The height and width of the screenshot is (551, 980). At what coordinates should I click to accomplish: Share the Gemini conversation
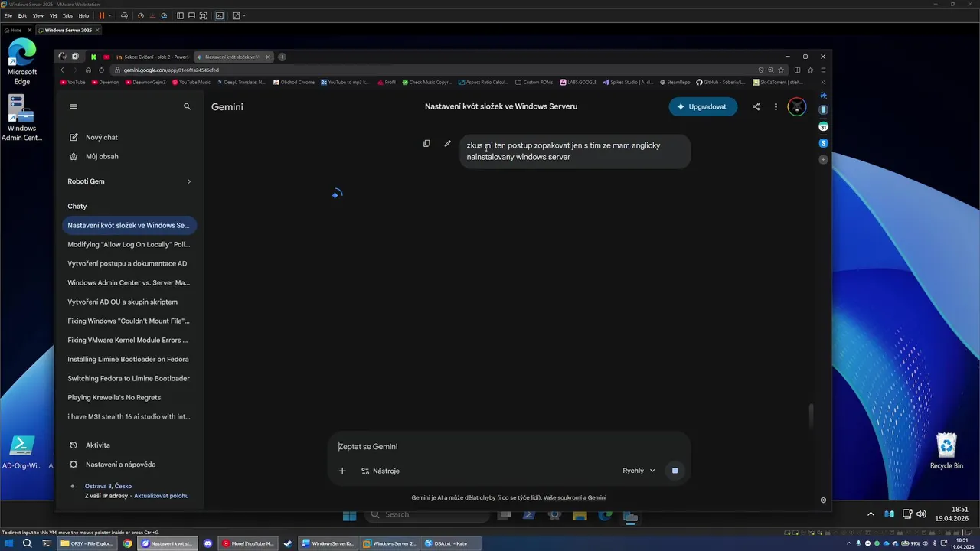pyautogui.click(x=756, y=106)
